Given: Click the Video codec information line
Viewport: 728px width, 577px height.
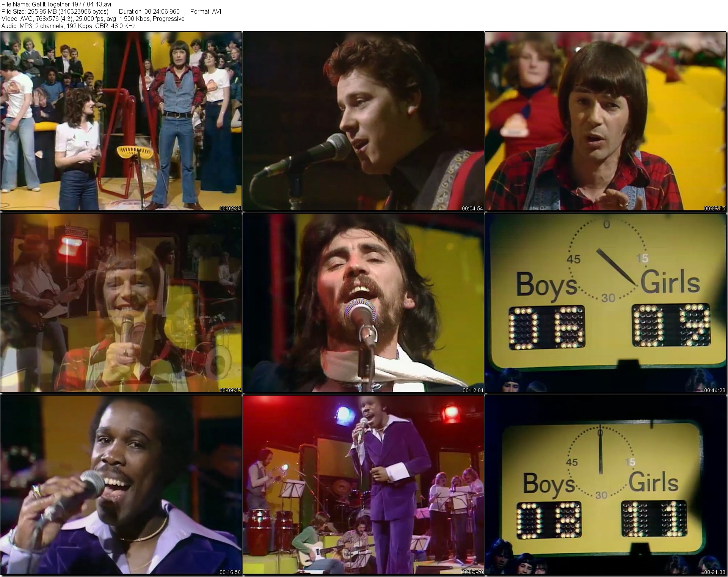Looking at the screenshot, I should (93, 19).
